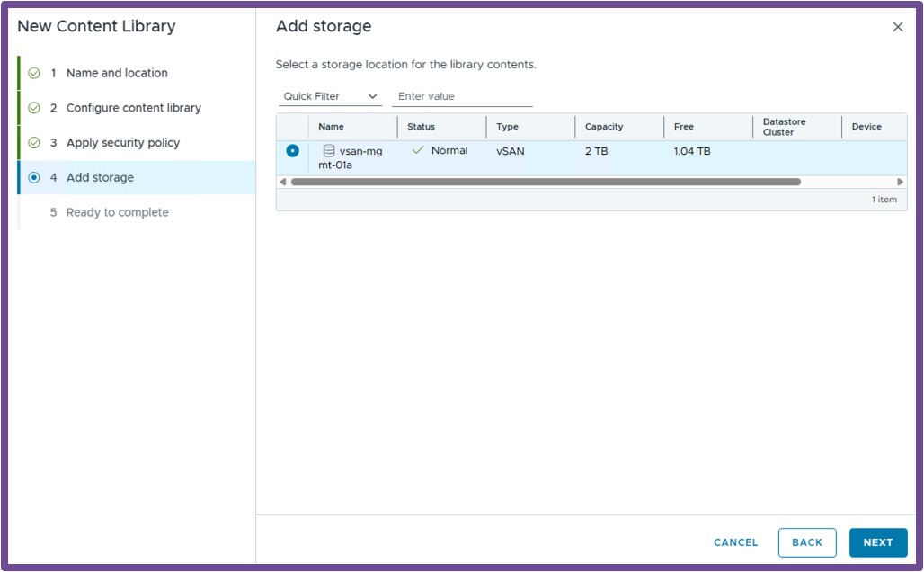Close the Add storage dialog with X
924x572 pixels.
coord(897,27)
